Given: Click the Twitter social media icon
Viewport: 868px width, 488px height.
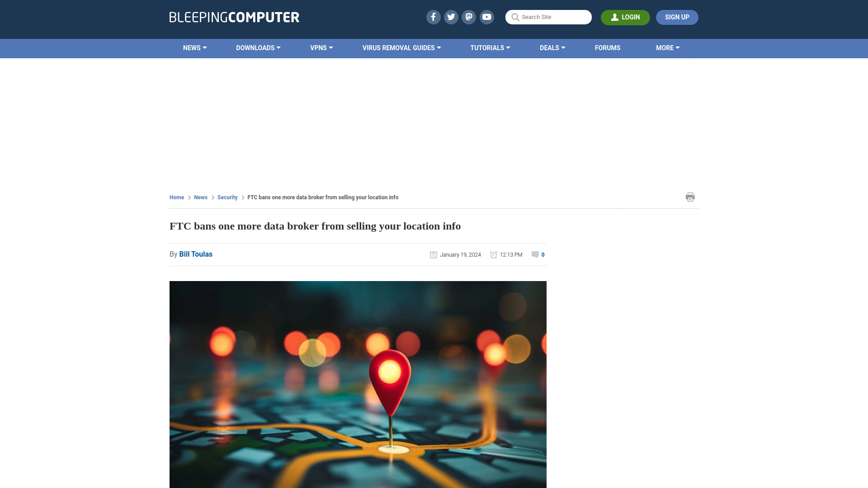Looking at the screenshot, I should coord(451,17).
